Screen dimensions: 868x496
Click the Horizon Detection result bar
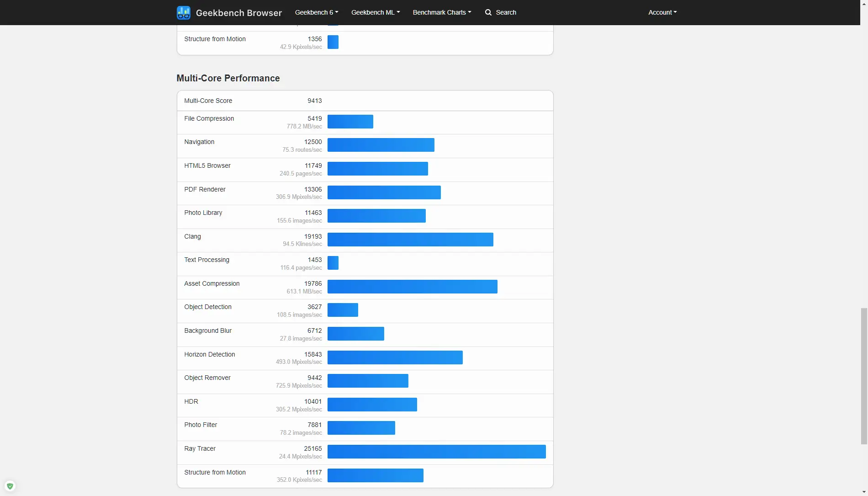[395, 357]
